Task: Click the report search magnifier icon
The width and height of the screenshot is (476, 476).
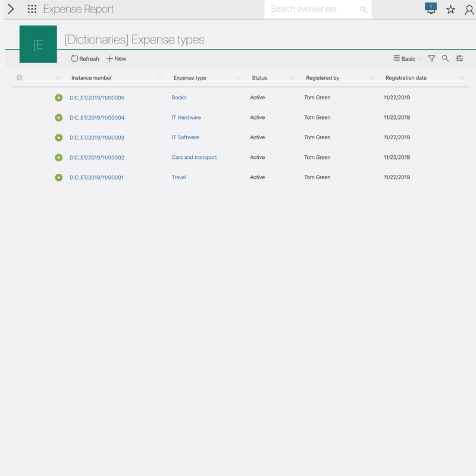Action: click(445, 59)
